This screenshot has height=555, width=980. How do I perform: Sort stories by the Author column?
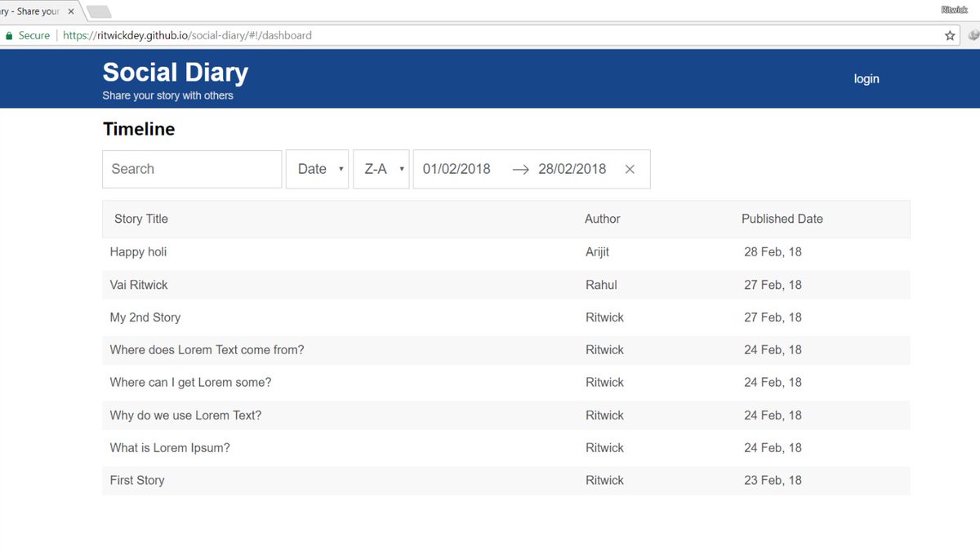coord(602,219)
